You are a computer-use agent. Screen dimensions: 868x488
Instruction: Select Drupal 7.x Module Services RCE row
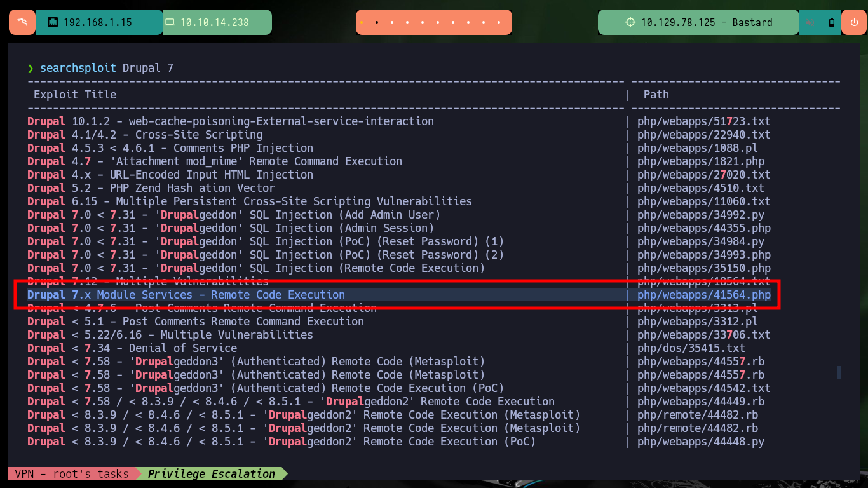399,295
